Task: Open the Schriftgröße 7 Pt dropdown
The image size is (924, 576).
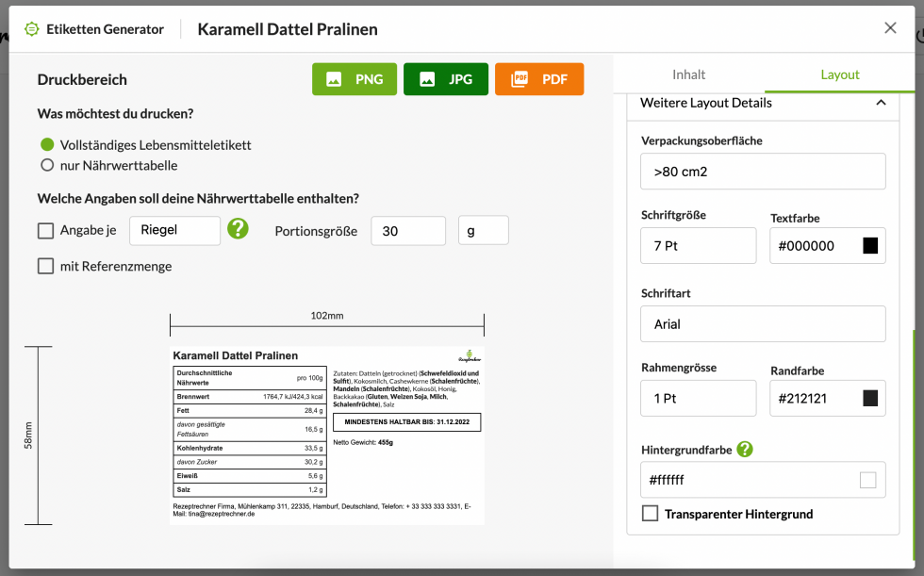Action: (x=698, y=246)
